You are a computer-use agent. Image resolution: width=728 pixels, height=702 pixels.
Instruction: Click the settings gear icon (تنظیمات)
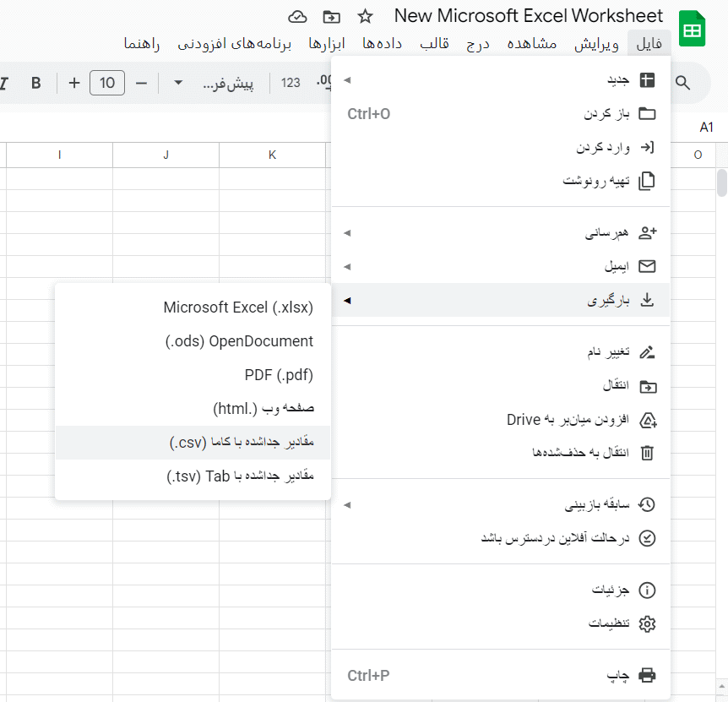click(647, 624)
